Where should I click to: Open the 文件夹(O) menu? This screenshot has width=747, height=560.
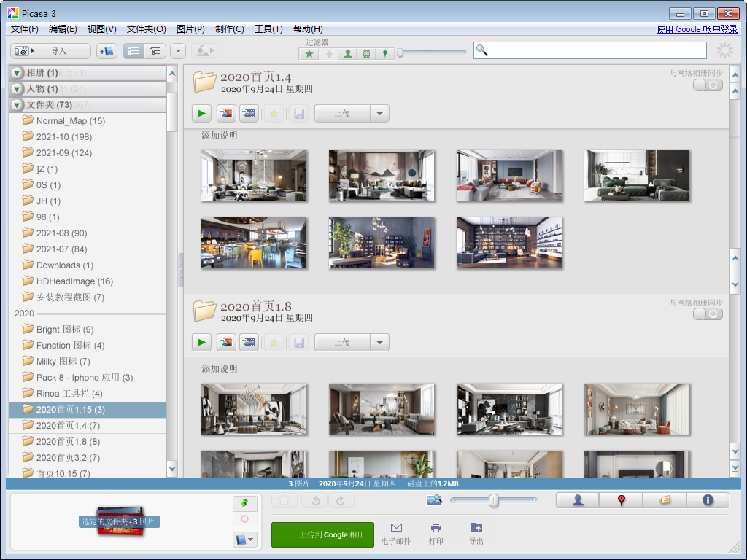tap(146, 29)
